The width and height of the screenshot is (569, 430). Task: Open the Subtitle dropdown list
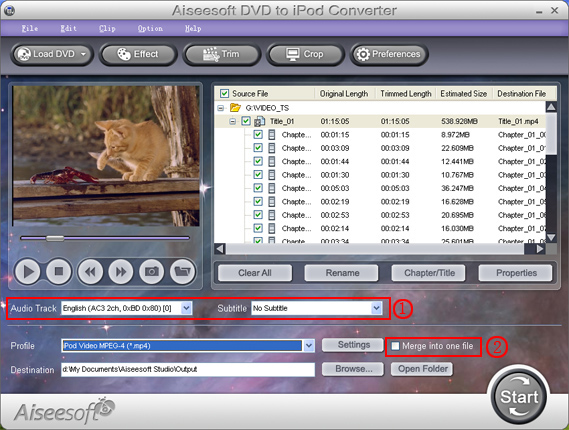376,308
